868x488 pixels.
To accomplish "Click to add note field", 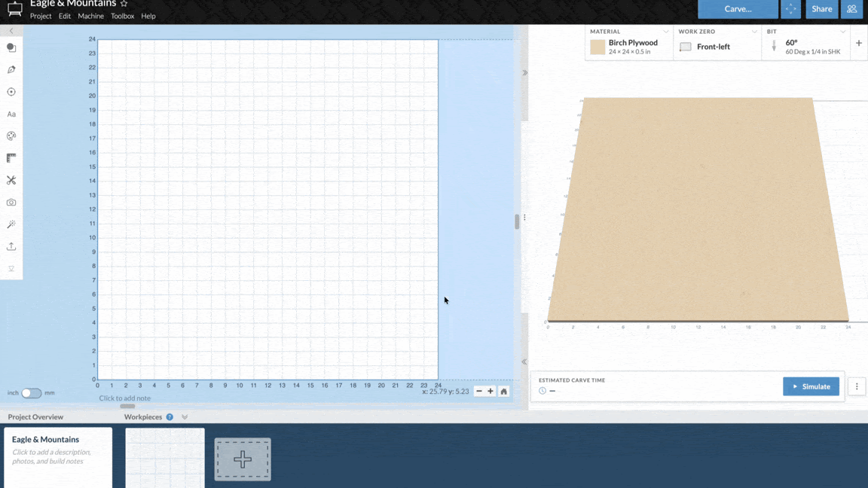I will (124, 398).
